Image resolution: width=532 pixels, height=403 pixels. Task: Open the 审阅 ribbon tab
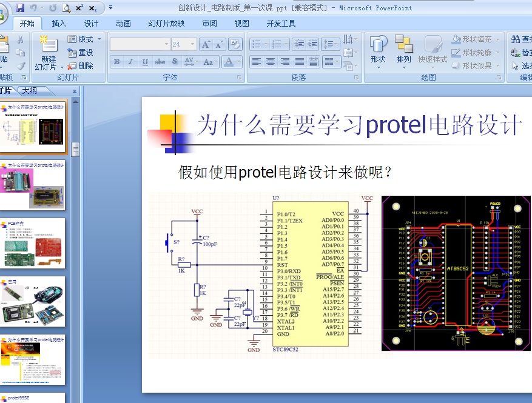pos(210,24)
